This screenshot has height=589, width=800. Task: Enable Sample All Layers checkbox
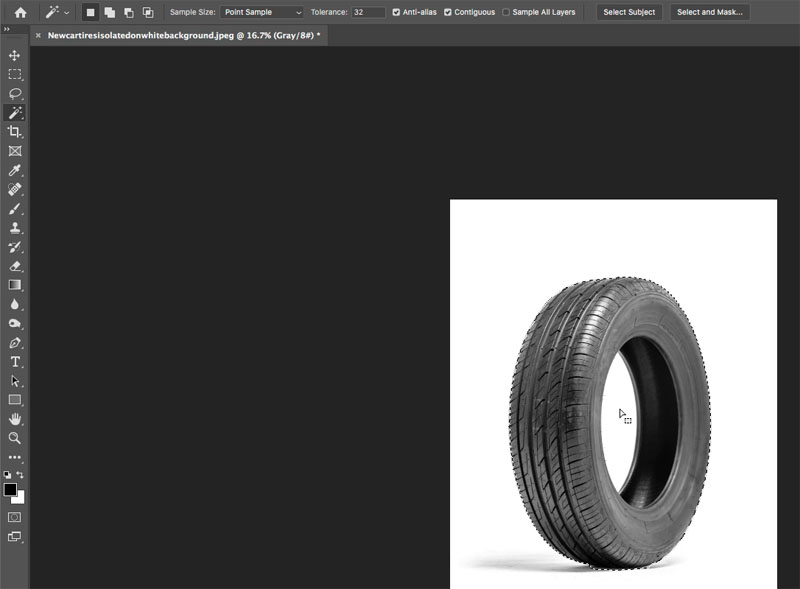click(x=506, y=12)
